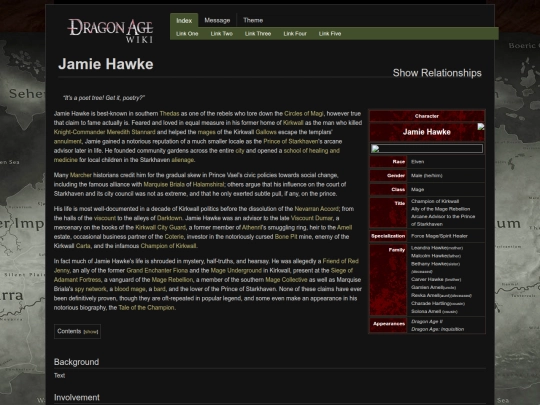Open the Carta link

pyautogui.click(x=83, y=246)
